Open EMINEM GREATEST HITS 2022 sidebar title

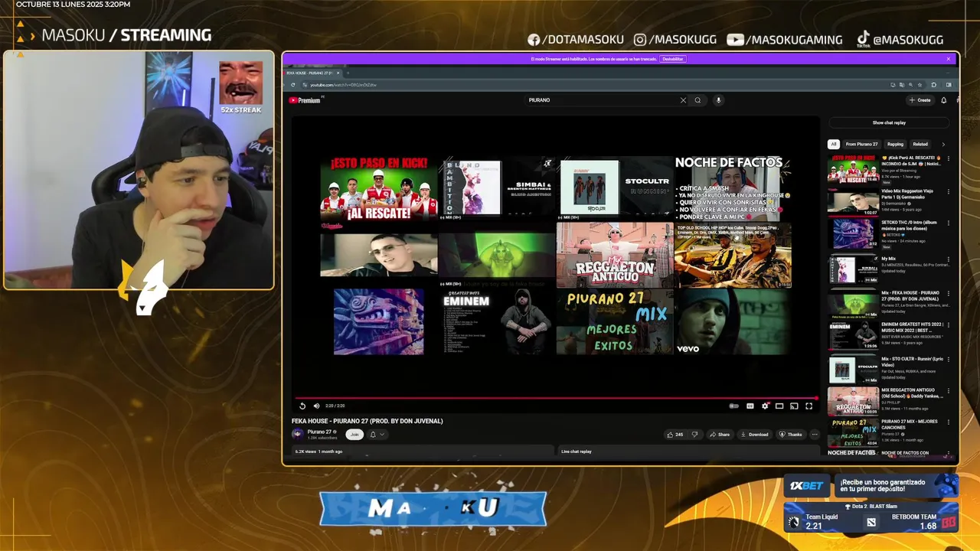point(912,326)
